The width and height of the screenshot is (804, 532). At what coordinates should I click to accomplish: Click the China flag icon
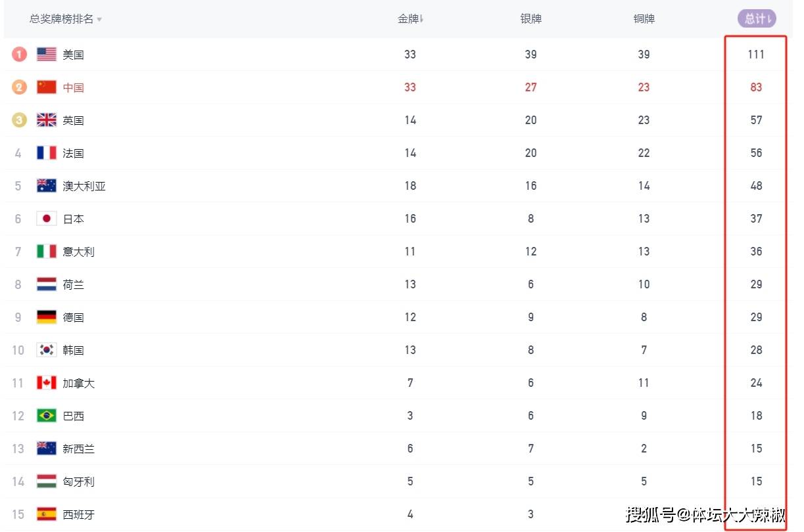46,87
